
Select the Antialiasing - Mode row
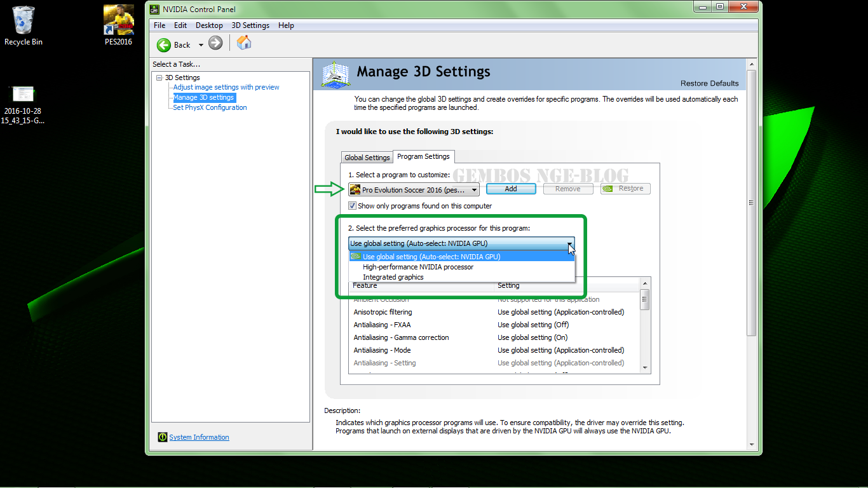click(494, 350)
